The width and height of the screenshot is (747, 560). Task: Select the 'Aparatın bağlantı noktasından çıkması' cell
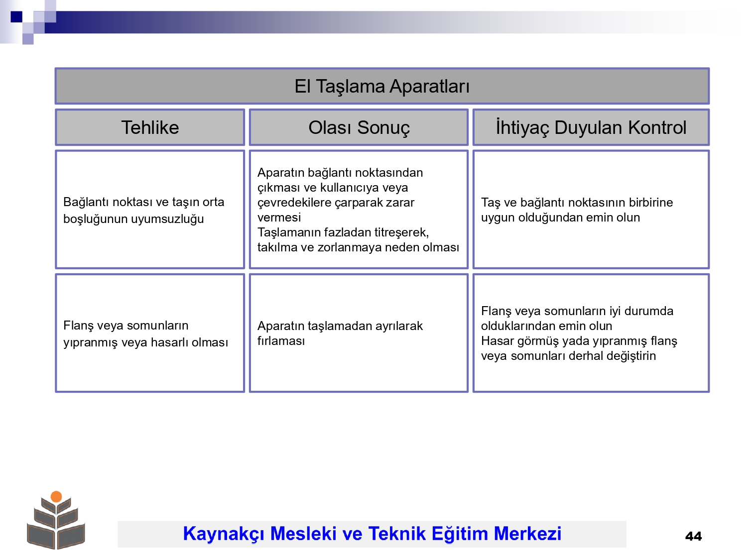[359, 210]
